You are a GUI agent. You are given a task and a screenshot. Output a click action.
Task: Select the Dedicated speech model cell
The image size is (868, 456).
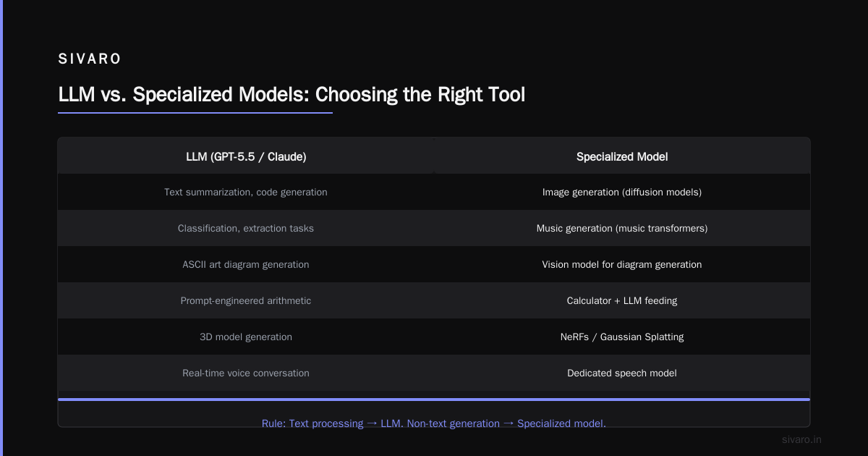[x=622, y=373]
